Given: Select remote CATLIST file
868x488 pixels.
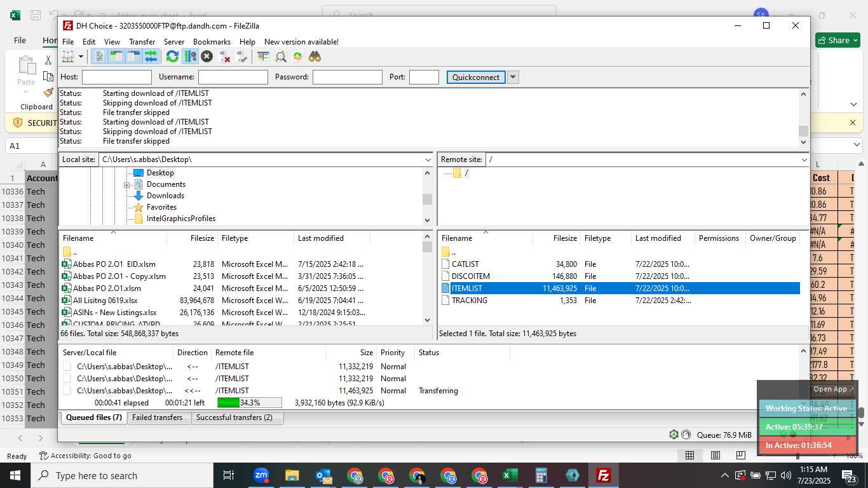Looking at the screenshot, I should [x=465, y=264].
